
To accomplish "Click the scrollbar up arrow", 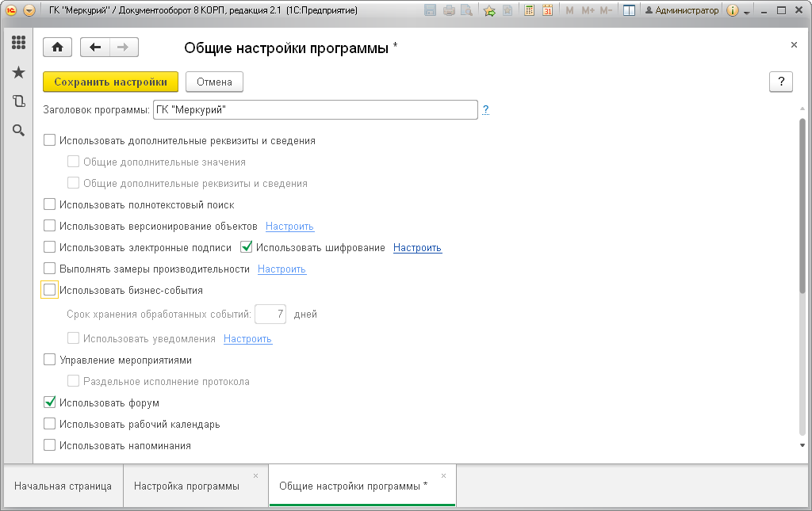I will pos(802,109).
